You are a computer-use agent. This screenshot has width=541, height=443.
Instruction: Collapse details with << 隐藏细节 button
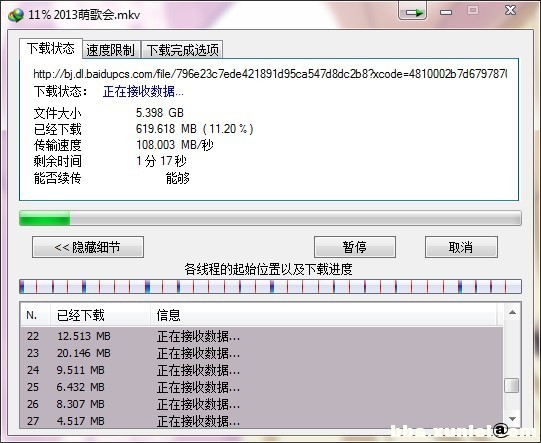(x=88, y=247)
